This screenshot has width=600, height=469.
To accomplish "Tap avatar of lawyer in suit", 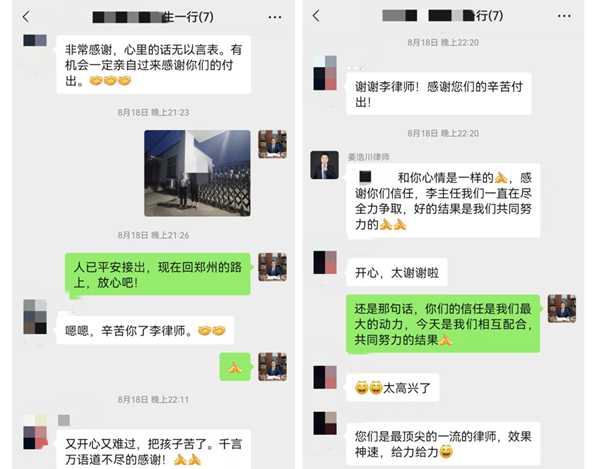I will [324, 165].
